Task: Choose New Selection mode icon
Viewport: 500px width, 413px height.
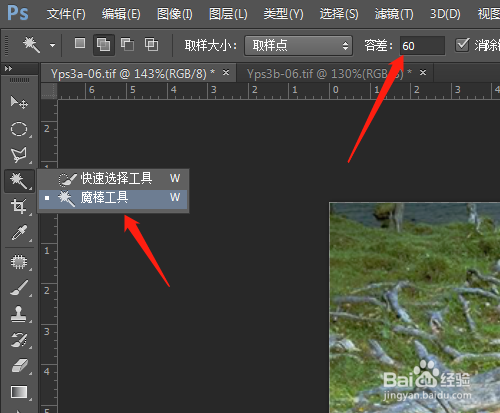Action: click(x=80, y=43)
